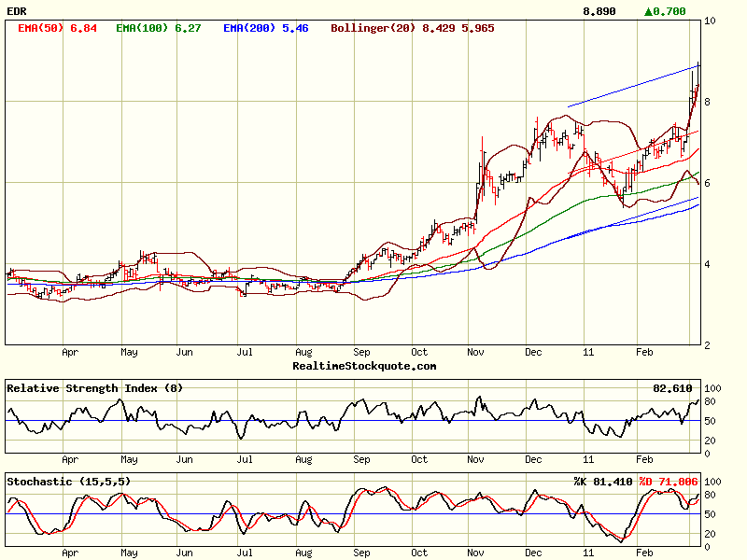
Task: Click Jul under the main price chart
Action: (245, 353)
